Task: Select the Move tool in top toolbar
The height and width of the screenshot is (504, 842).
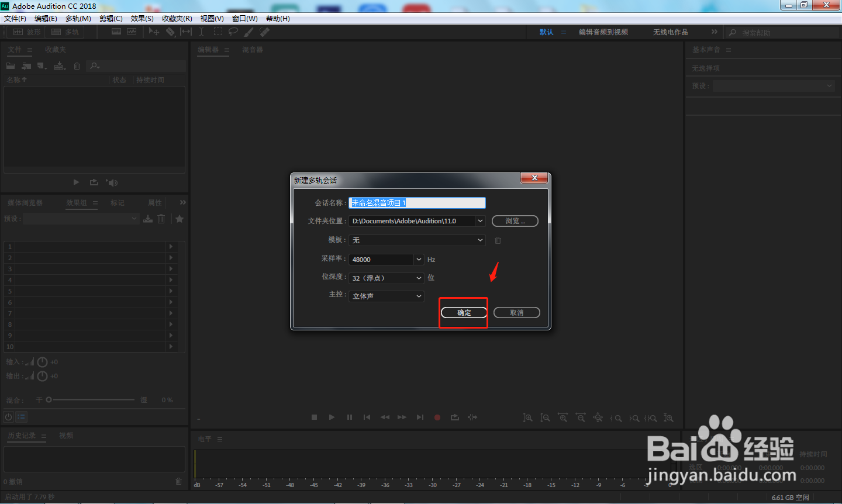Action: (x=154, y=32)
